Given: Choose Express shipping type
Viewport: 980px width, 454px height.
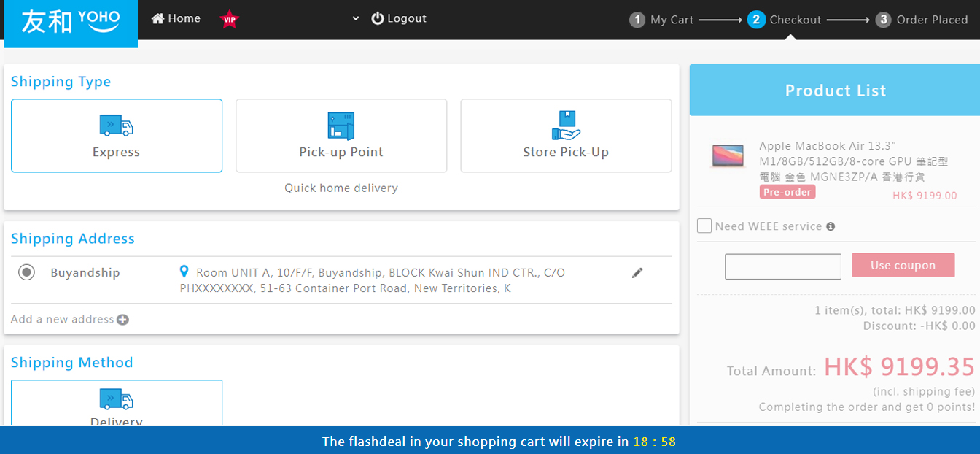Looking at the screenshot, I should point(117,136).
